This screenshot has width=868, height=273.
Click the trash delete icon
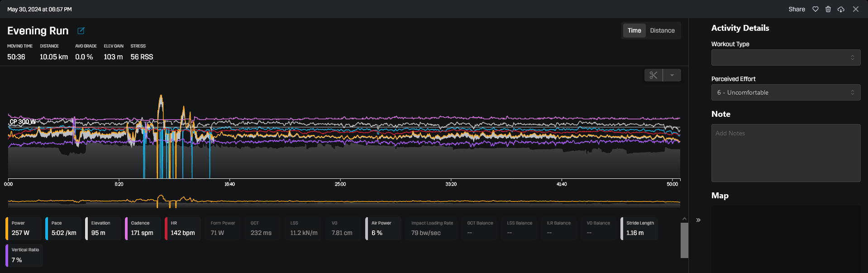point(828,9)
